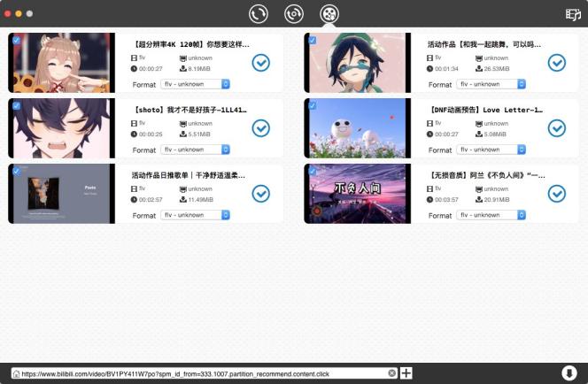The width and height of the screenshot is (588, 384).
Task: Click the file size icon beside 11.49MiB
Action: pyautogui.click(x=183, y=199)
